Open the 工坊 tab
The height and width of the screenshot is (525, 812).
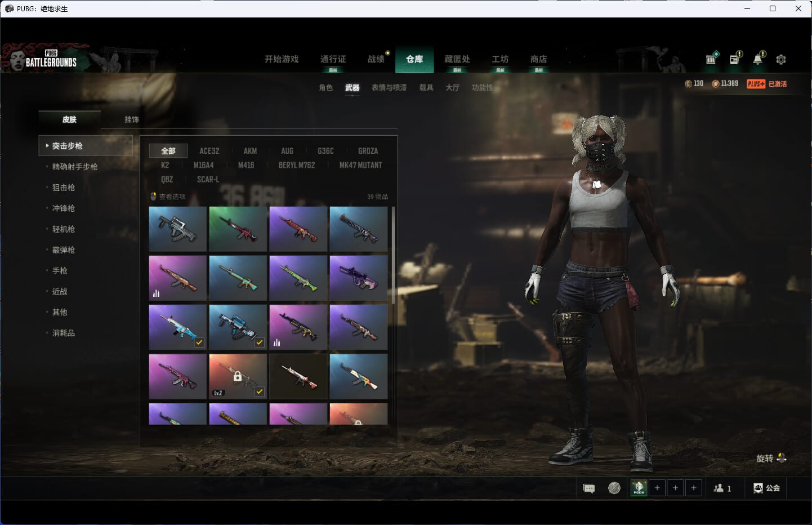[x=500, y=59]
